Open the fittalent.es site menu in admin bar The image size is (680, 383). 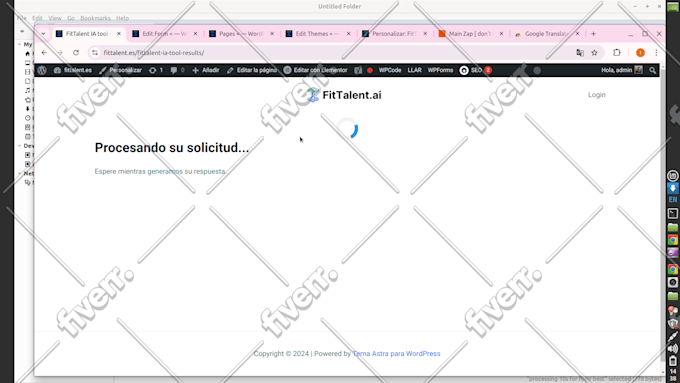tap(73, 70)
